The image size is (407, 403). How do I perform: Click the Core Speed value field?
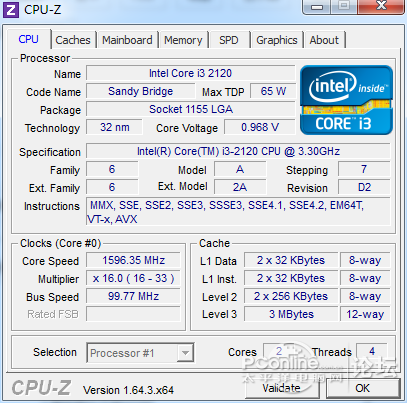pyautogui.click(x=133, y=260)
